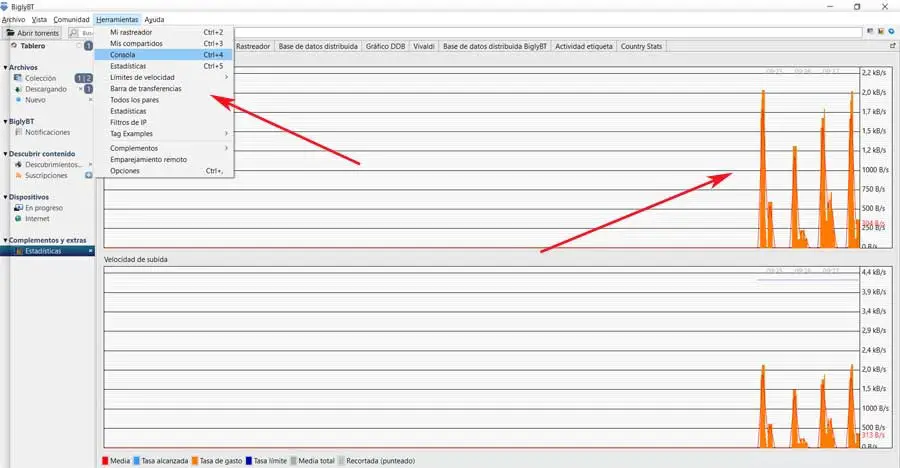The width and height of the screenshot is (900, 468).
Task: Click the Tablero count badge
Action: (x=88, y=45)
